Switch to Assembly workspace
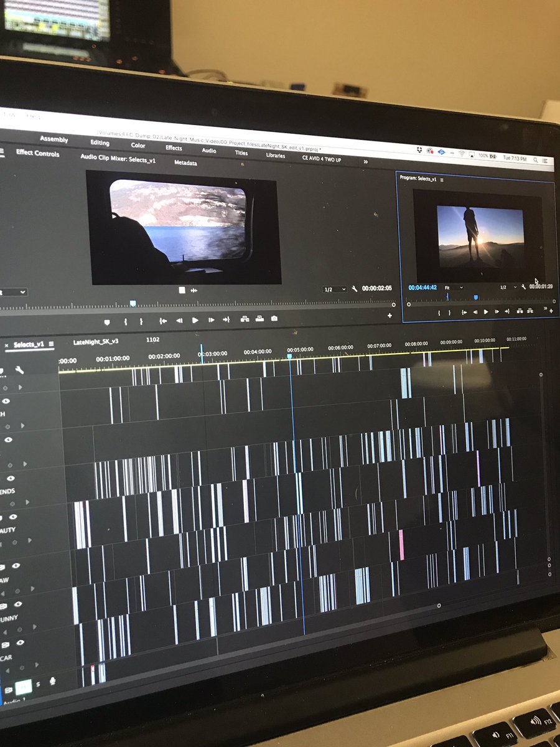560x747 pixels. pos(54,139)
